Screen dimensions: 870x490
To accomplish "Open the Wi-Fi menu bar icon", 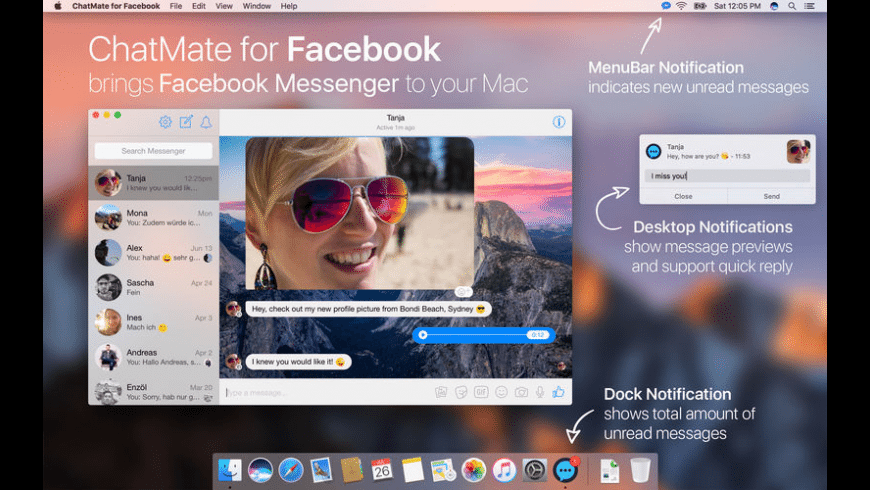I will click(x=681, y=6).
